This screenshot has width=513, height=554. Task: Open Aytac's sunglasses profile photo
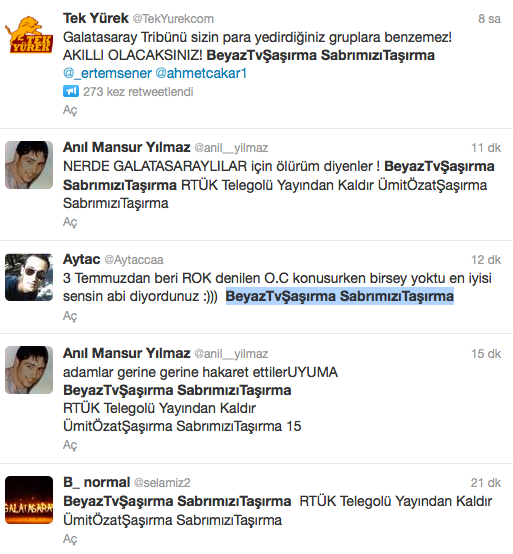29,277
